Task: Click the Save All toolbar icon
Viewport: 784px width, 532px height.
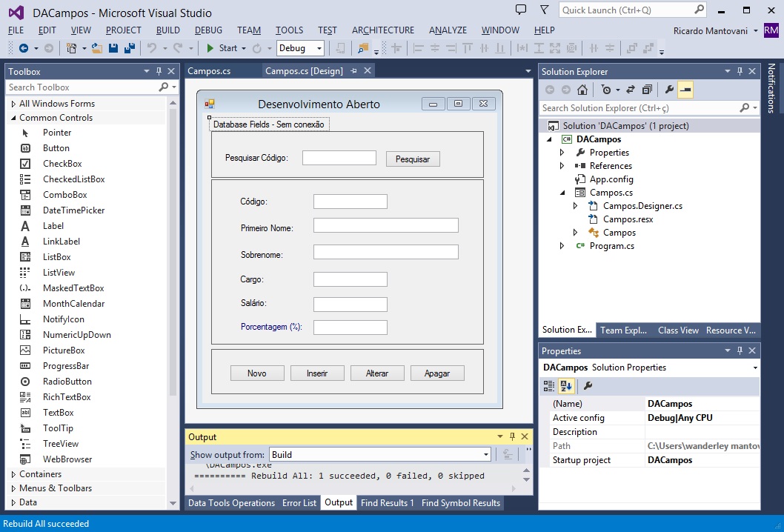Action: tap(129, 48)
